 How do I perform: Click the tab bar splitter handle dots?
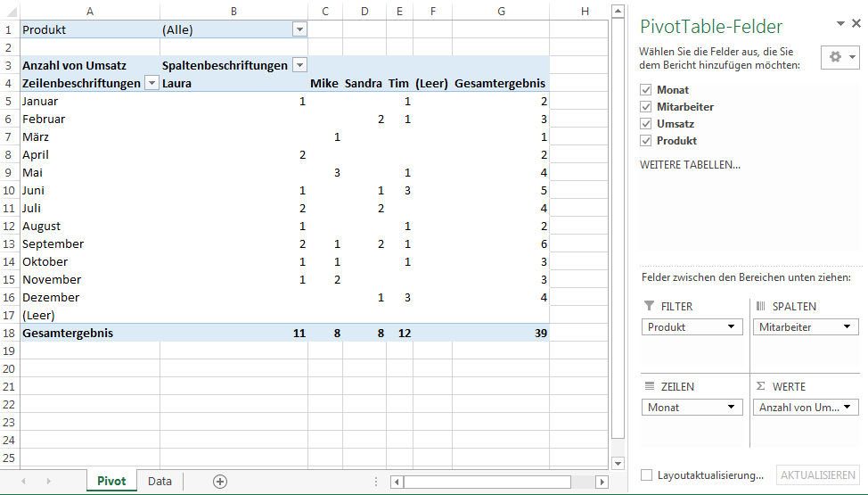coord(376,482)
